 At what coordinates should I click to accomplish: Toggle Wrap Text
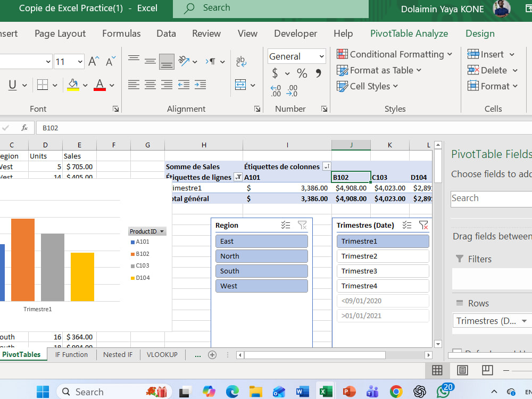(x=241, y=61)
